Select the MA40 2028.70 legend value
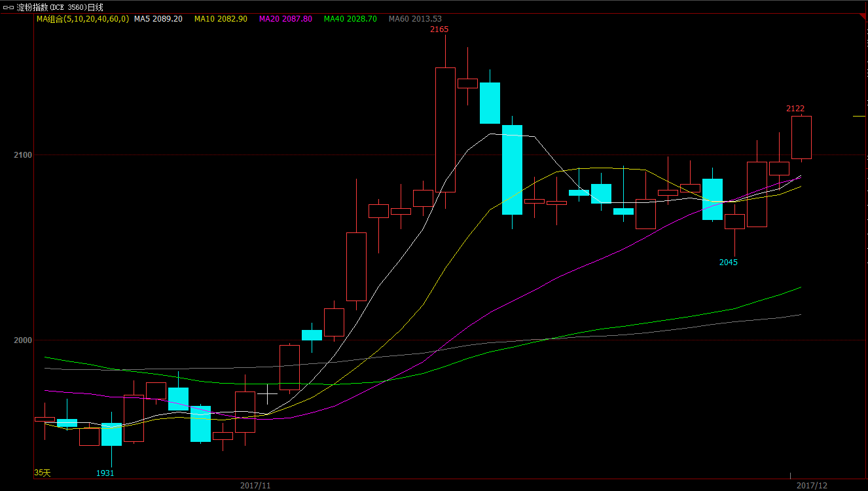Viewport: 868px width, 491px height. 350,19
